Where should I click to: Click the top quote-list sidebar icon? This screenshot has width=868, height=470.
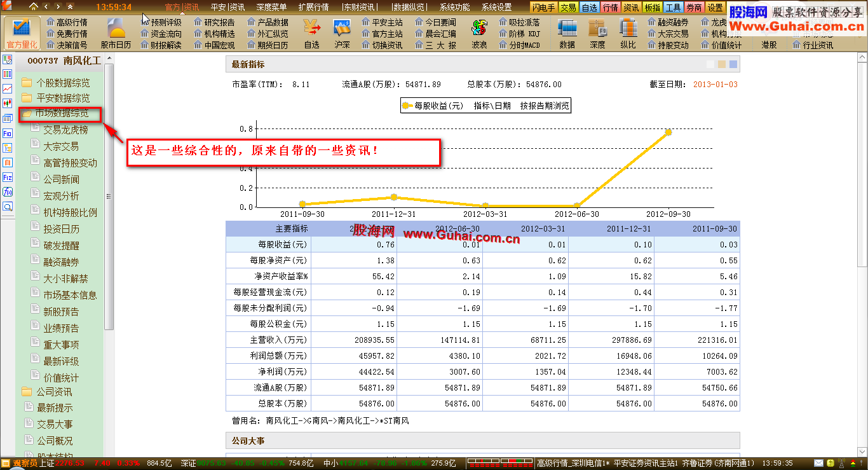(x=8, y=59)
